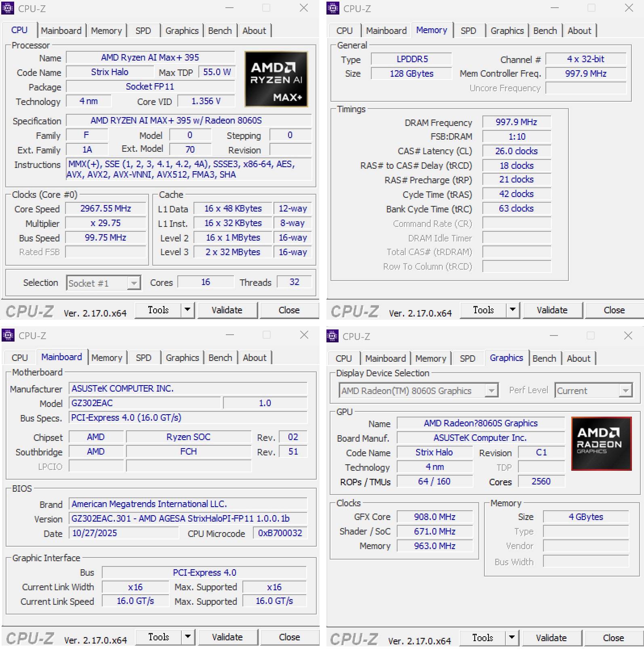Switch to the Memory tab in the CPU window
This screenshot has width=644, height=650.
point(106,31)
